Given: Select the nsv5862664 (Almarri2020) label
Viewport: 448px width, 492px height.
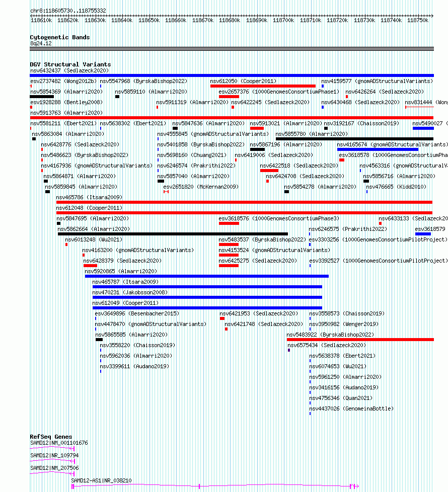Looking at the screenshot, I should click(x=94, y=229).
